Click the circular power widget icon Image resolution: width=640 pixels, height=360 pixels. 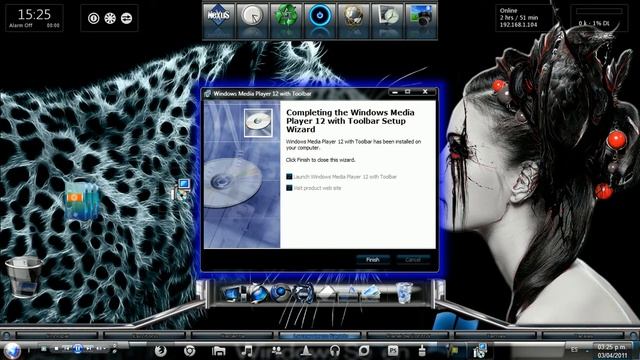click(93, 18)
